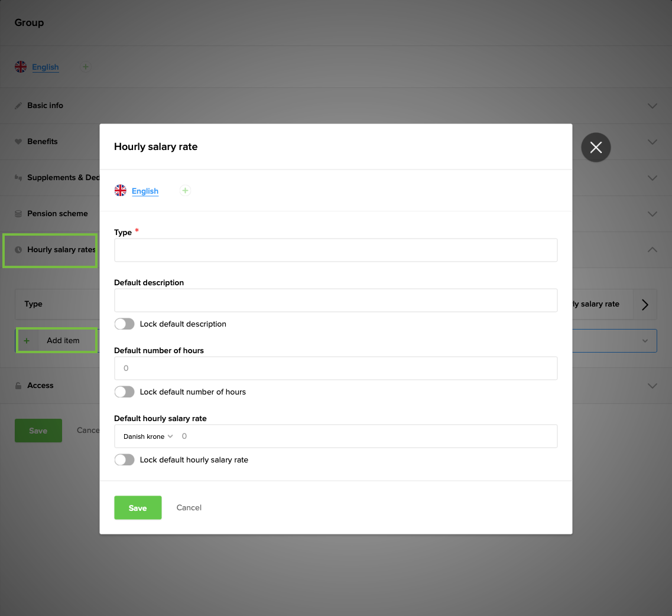Click the heart icon next to Benefits
This screenshot has height=616, width=672.
(x=20, y=141)
